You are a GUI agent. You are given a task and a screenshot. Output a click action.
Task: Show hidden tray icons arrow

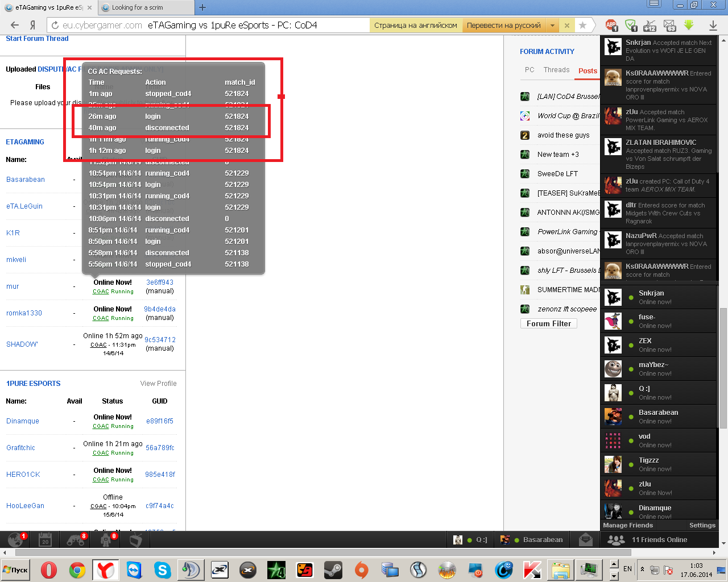643,569
